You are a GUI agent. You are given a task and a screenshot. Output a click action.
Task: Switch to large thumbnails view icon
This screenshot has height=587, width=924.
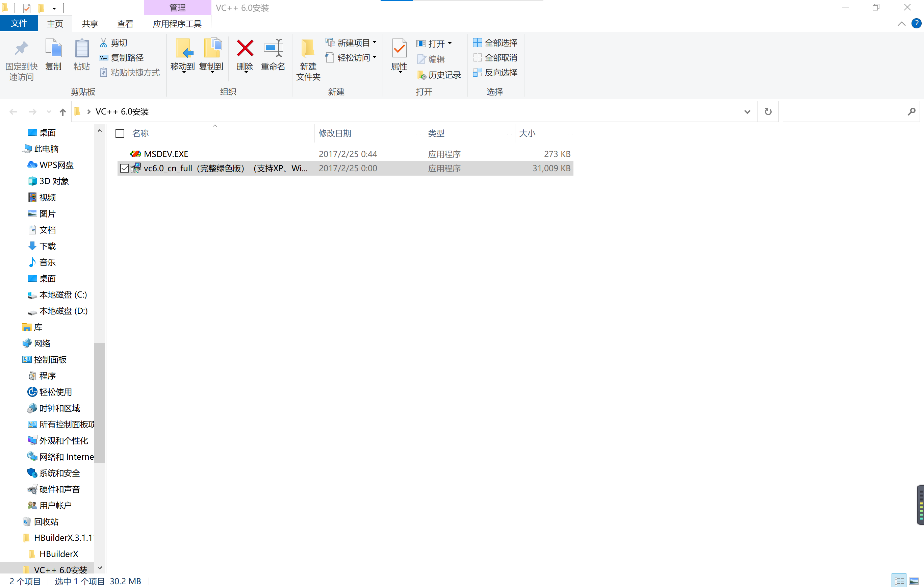point(914,581)
